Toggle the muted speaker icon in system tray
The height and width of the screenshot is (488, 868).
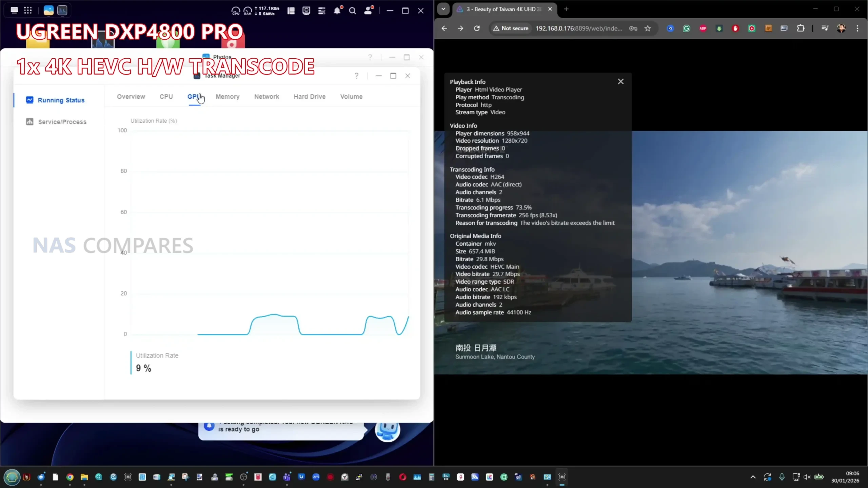(x=807, y=477)
